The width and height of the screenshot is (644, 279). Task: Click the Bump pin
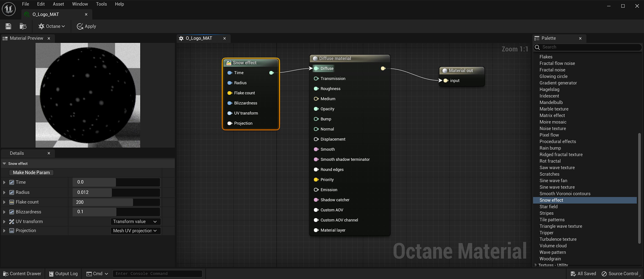coord(316,119)
